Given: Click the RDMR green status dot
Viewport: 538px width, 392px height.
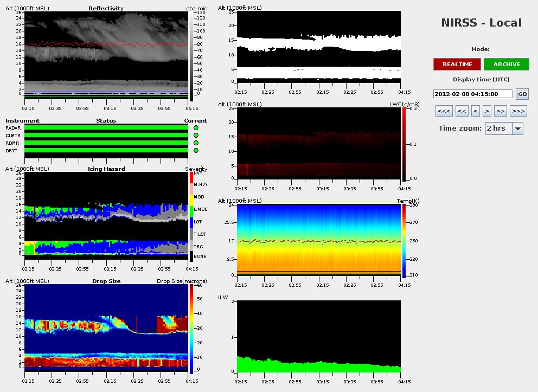Looking at the screenshot, I should click(196, 143).
